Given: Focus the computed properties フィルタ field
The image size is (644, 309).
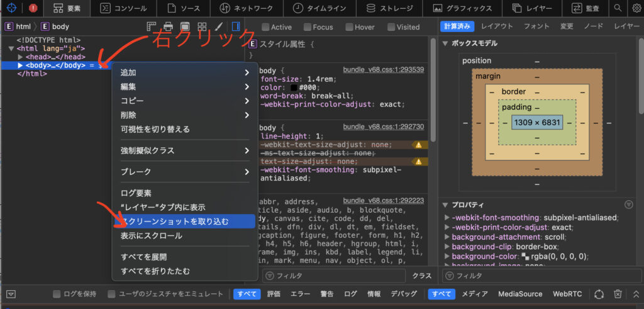Looking at the screenshot, I should point(540,276).
